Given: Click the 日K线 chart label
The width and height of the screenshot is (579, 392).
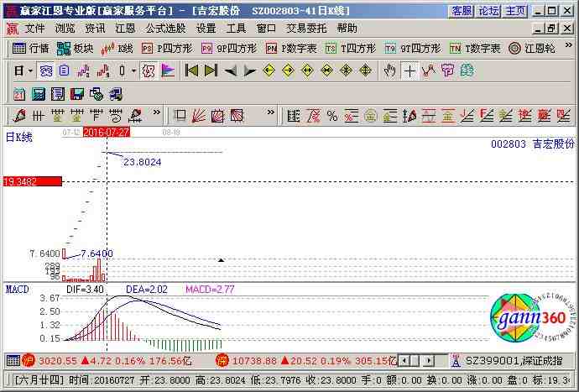Looking at the screenshot, I should tap(19, 137).
